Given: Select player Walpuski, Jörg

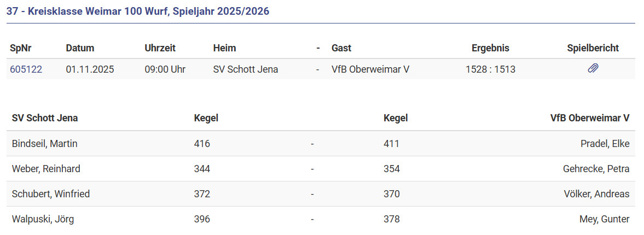Looking at the screenshot, I should [43, 219].
